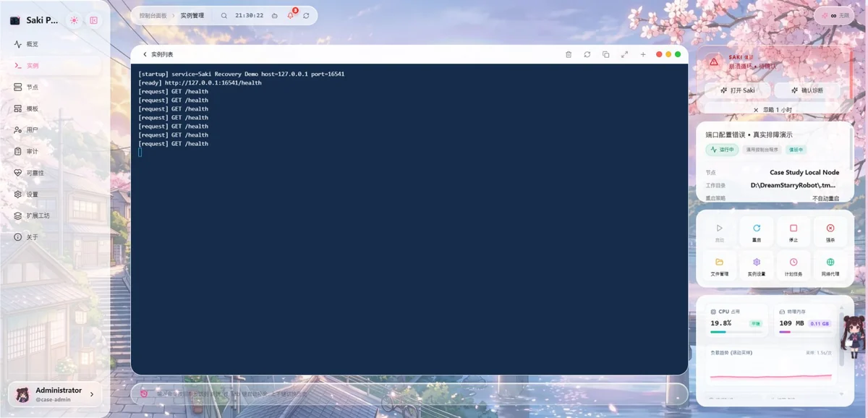The image size is (868, 418).
Task: Open the notifications bell
Action: point(291,15)
